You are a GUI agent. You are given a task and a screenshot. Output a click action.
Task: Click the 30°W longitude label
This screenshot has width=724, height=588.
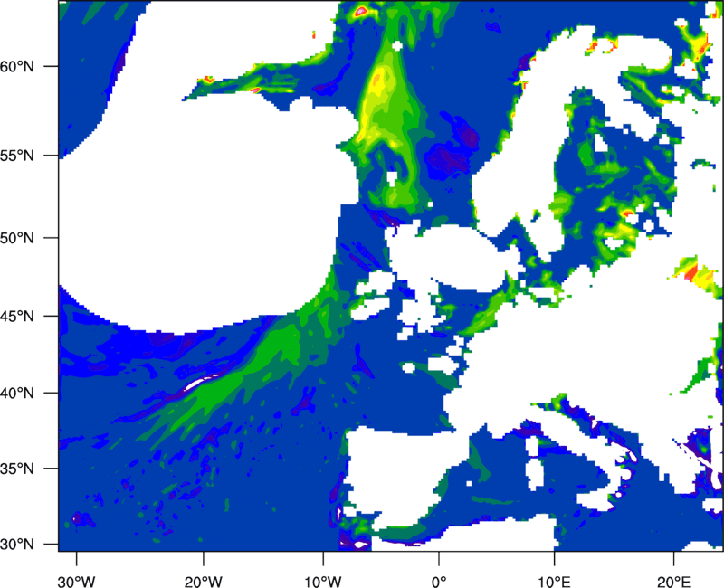click(x=77, y=582)
